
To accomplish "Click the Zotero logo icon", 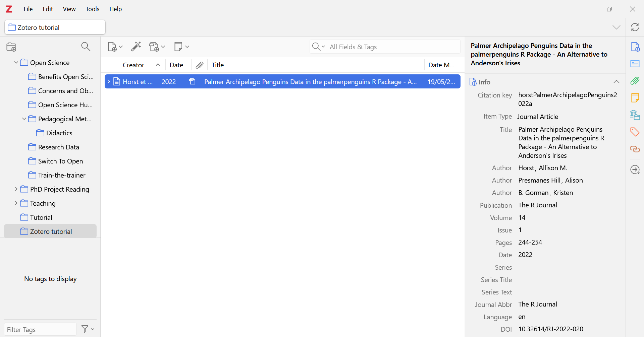I will click(9, 9).
